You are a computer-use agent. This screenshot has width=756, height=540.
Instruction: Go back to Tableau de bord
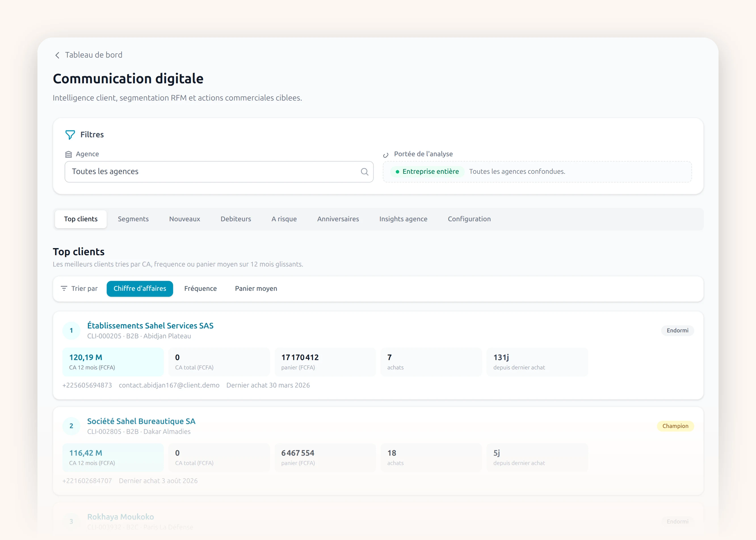click(94, 55)
